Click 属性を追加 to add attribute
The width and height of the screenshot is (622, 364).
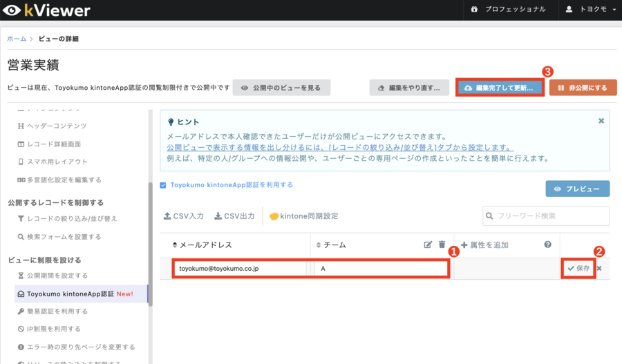(484, 245)
